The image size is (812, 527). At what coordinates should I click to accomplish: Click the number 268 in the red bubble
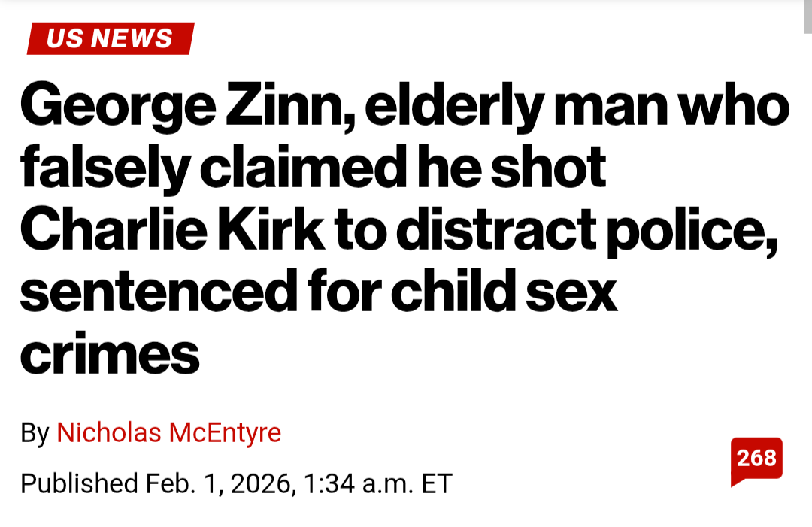point(756,457)
